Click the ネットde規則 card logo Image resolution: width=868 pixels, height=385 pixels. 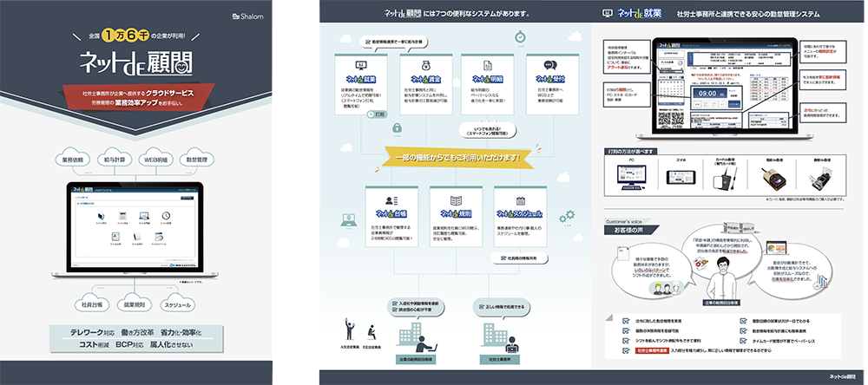[x=457, y=214]
